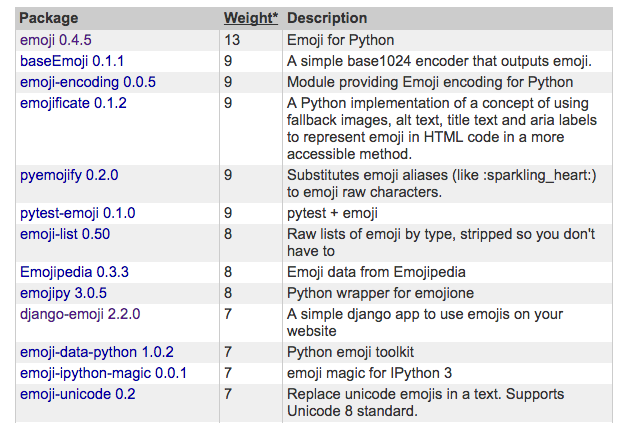The width and height of the screenshot is (627, 423).
Task: Click weight 8 in the emojipy row
Action: [x=228, y=293]
